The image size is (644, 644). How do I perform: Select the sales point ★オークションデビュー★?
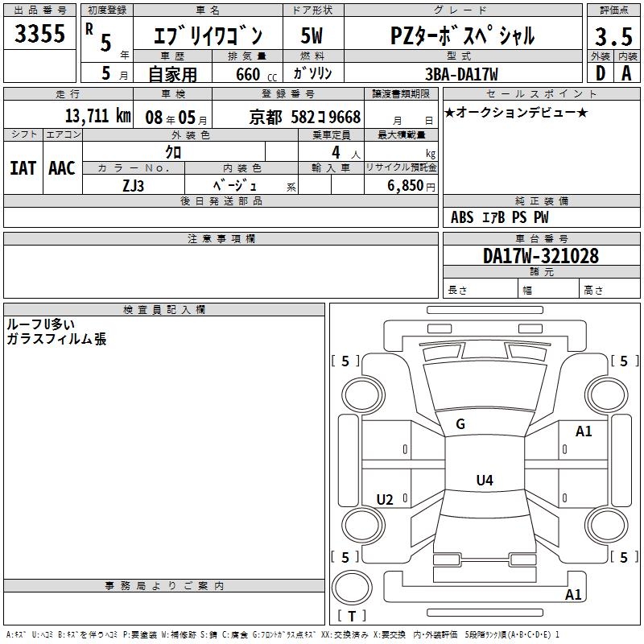[x=516, y=112]
